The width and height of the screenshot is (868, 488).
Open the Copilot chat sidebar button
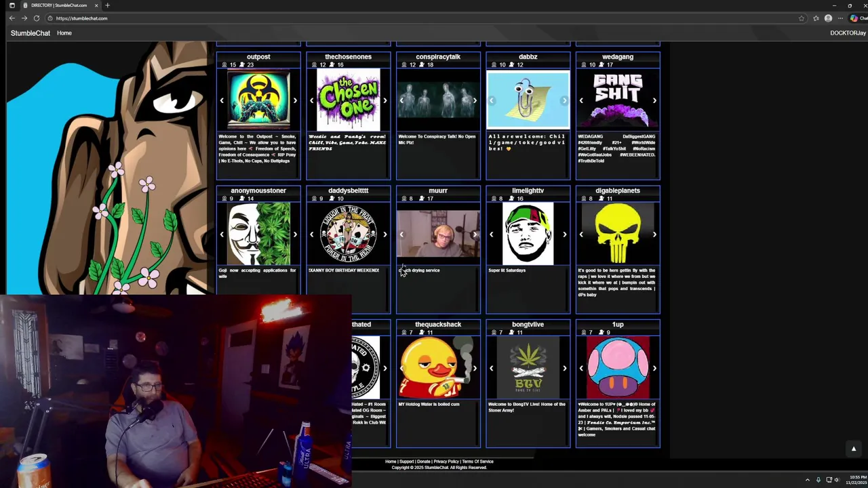coord(857,18)
